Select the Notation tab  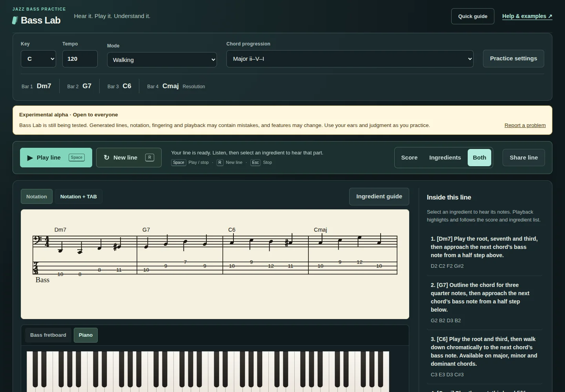36,196
